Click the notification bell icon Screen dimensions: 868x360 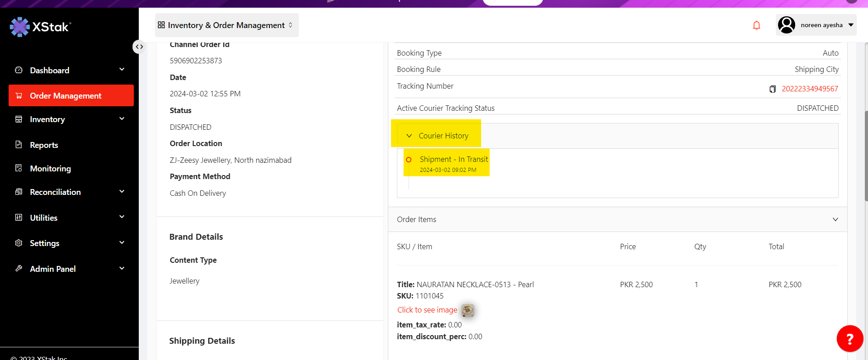(756, 25)
